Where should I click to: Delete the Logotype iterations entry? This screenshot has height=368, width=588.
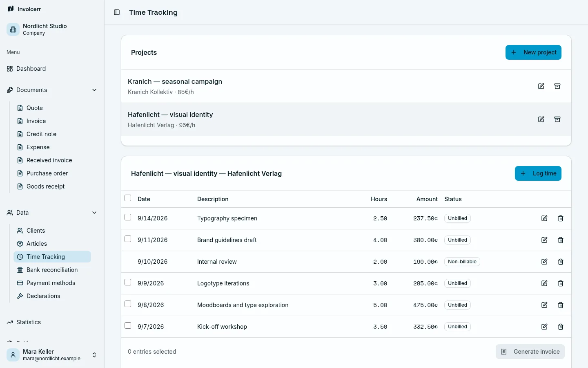pos(561,283)
